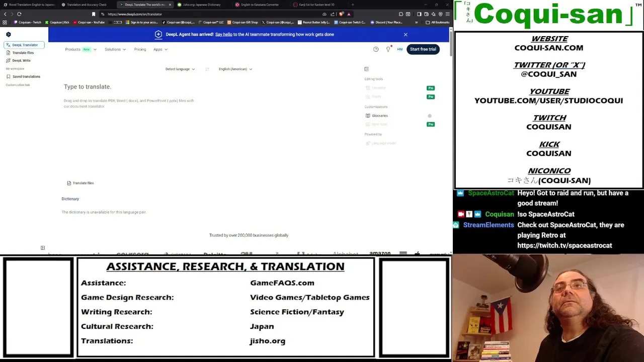
Task: Open All Bookmarks folder
Action: (x=437, y=22)
